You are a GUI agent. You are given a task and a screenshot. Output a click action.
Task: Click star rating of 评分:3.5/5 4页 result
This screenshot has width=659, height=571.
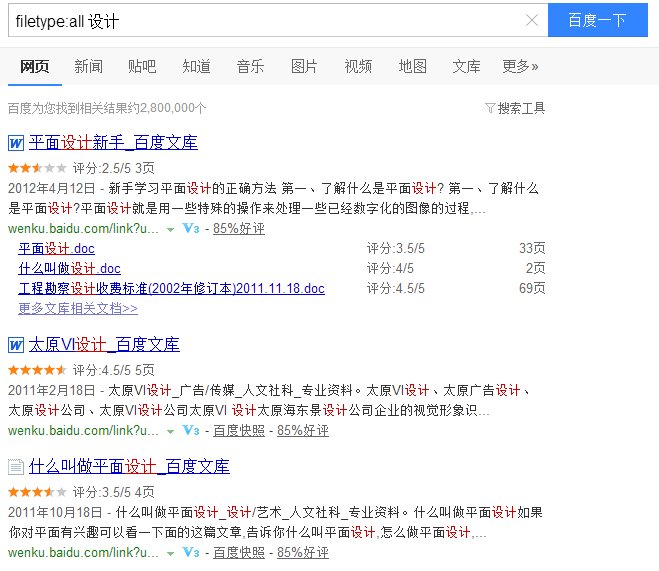coord(37,492)
